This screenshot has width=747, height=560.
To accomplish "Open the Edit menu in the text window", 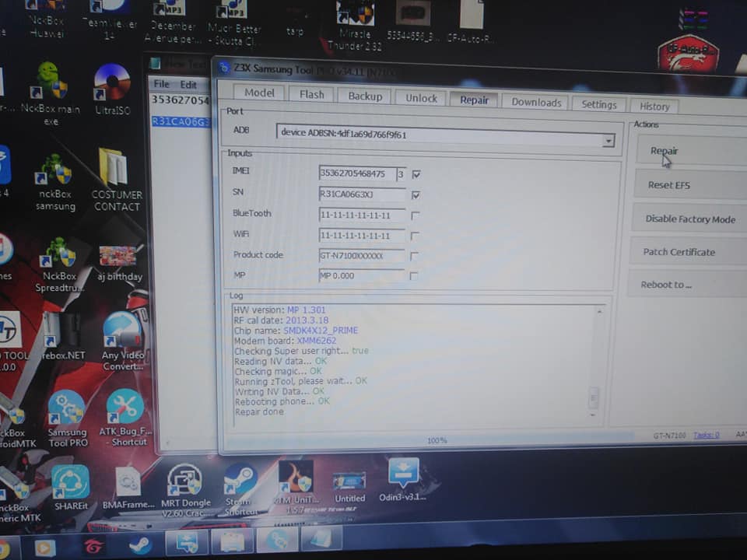I will (188, 85).
